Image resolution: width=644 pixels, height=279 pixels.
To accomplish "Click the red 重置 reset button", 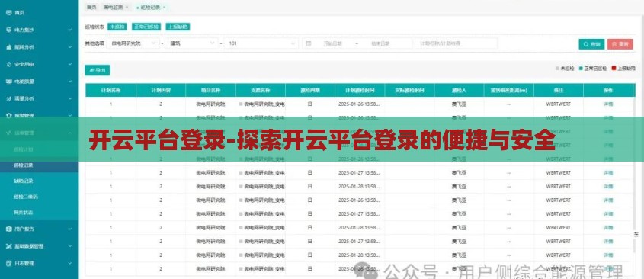I will 620,44.
